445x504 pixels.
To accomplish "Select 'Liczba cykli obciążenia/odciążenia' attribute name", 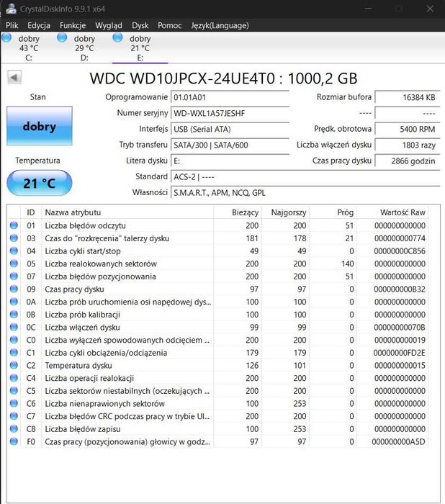I will (106, 353).
